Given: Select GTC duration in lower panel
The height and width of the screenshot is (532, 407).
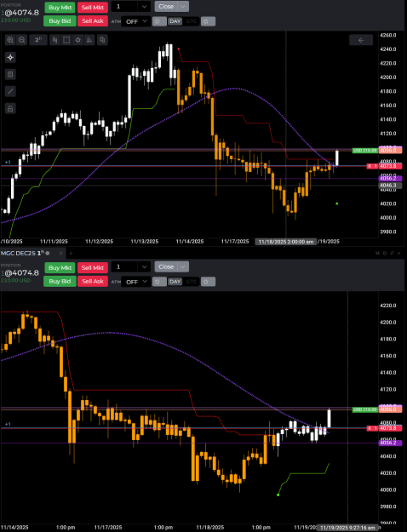Looking at the screenshot, I should [192, 282].
